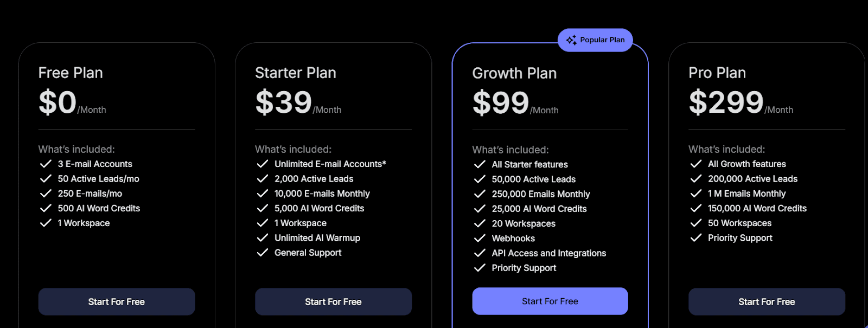Click the checkmark beside 1 M Emails Monthly
Image resolution: width=868 pixels, height=328 pixels.
(x=696, y=193)
